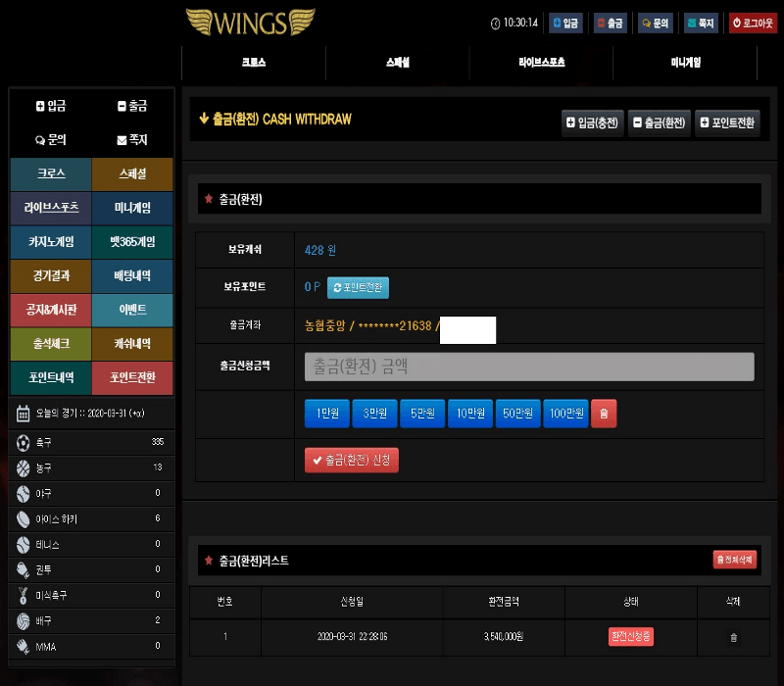Click sidebar 문의 chat icon link
Viewport: 784px width, 686px height.
tap(51, 140)
